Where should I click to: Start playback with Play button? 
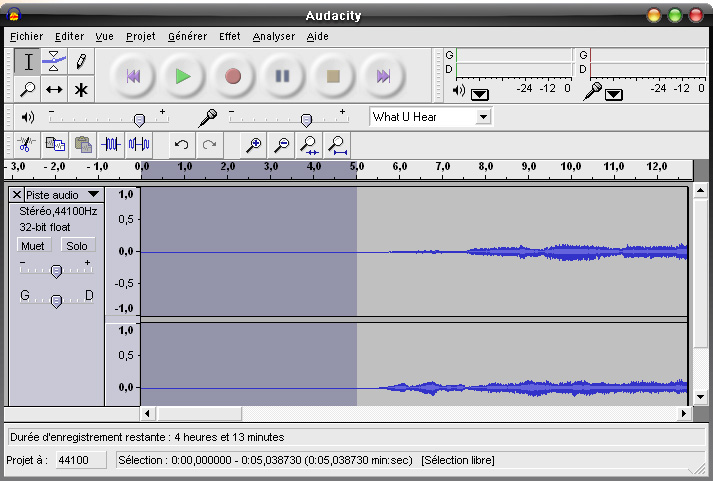pyautogui.click(x=183, y=76)
